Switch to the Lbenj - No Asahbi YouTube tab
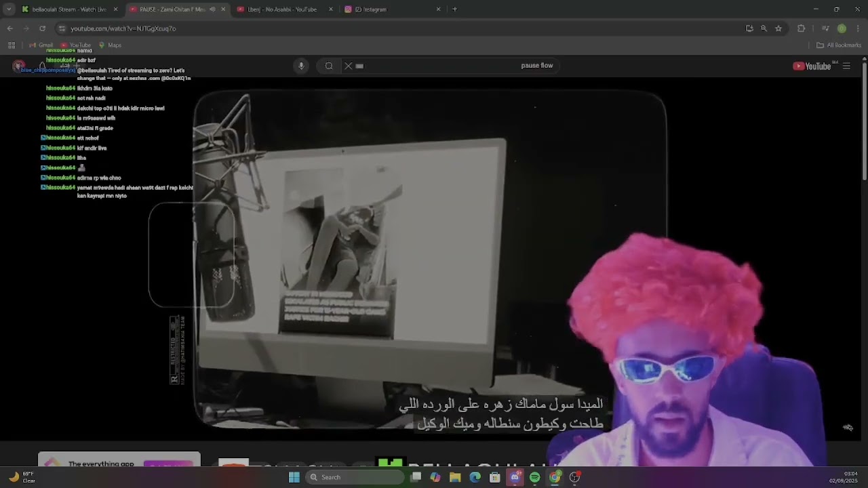 click(x=282, y=9)
